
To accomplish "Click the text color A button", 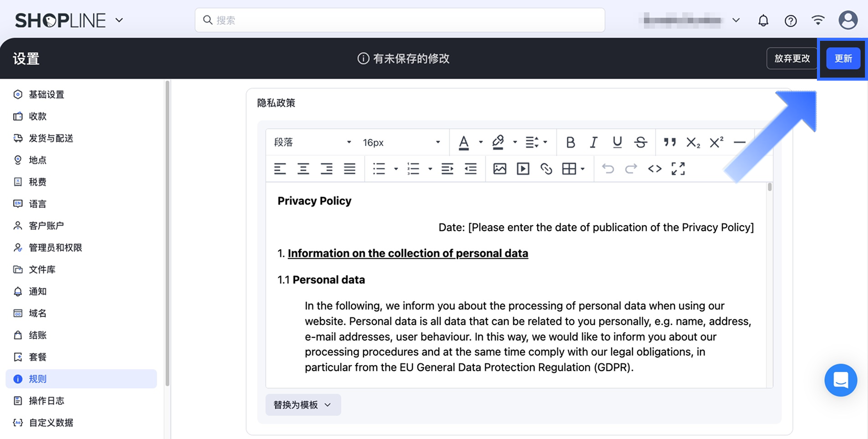I will [x=464, y=142].
